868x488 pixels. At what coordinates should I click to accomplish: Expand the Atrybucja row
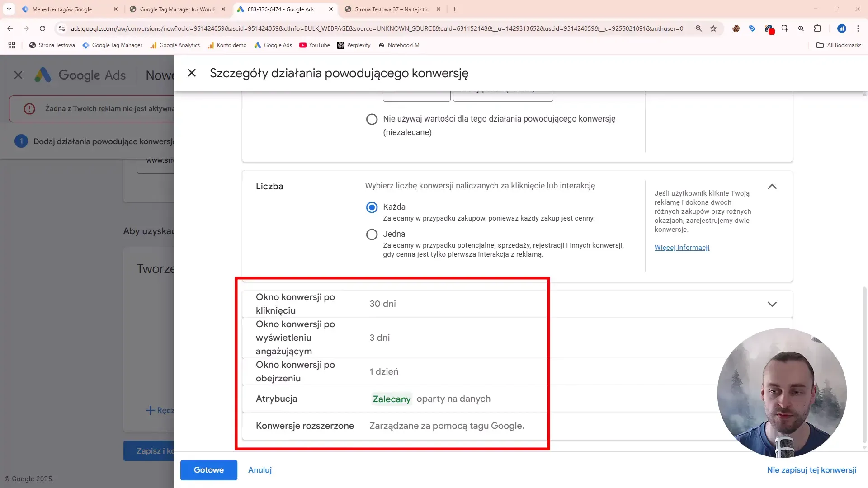(x=517, y=399)
